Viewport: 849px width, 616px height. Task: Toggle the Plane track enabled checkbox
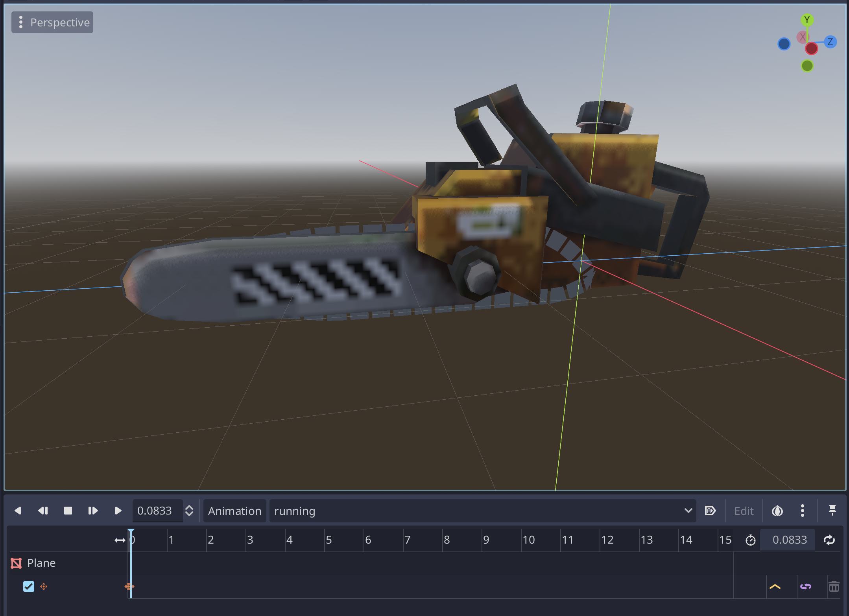28,586
